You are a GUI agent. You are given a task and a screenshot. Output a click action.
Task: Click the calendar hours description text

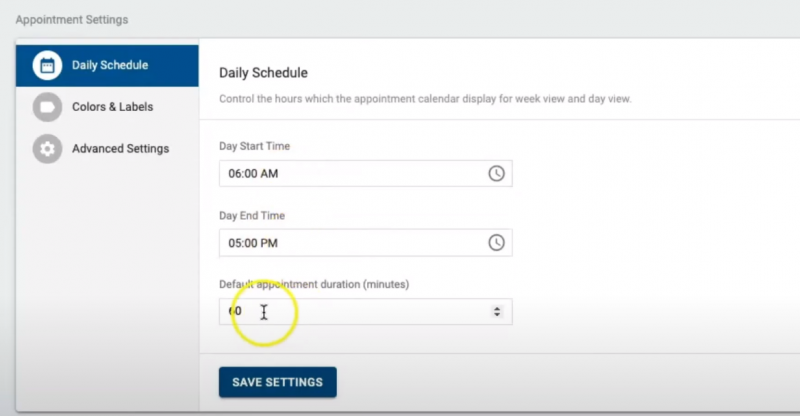click(425, 99)
